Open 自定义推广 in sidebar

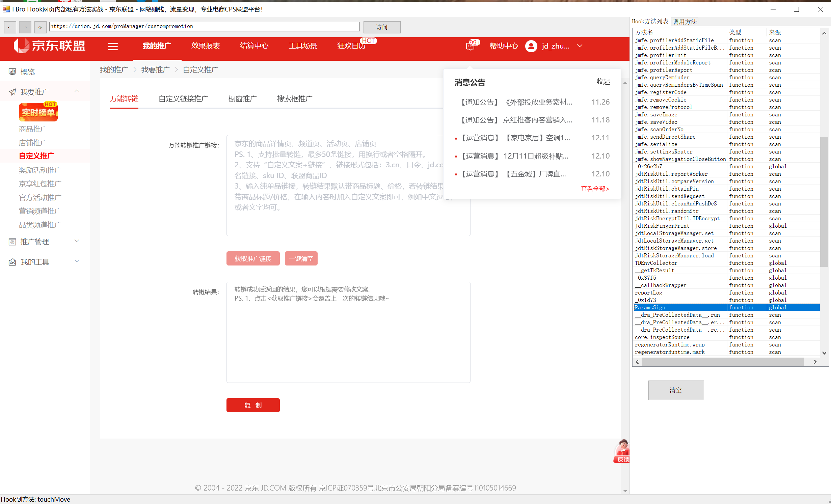(x=36, y=156)
